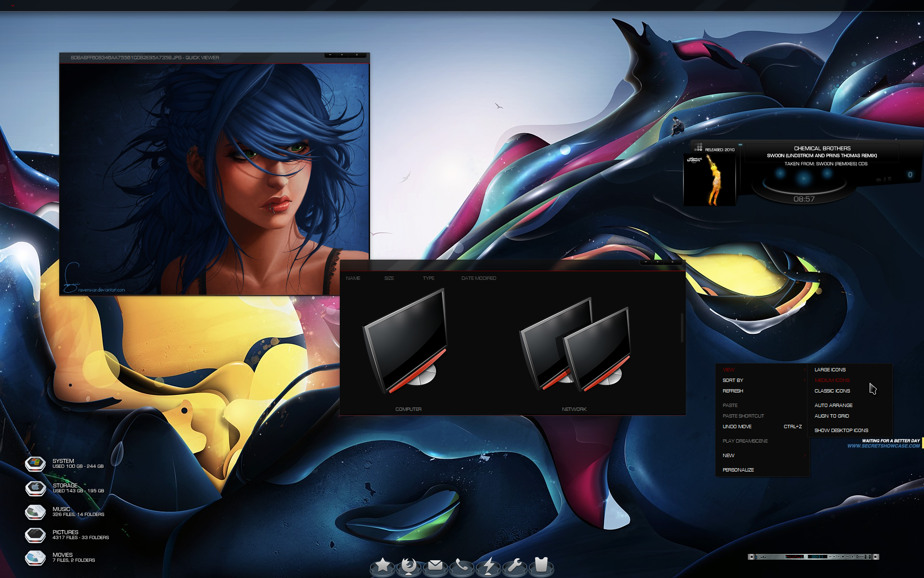Click the speech bubble icon on music widget

[x=878, y=180]
